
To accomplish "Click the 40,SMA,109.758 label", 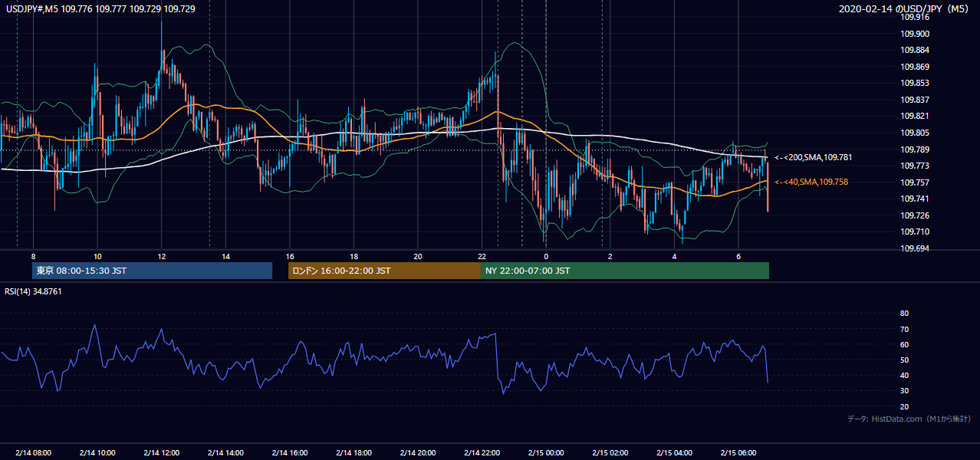I will pyautogui.click(x=811, y=182).
